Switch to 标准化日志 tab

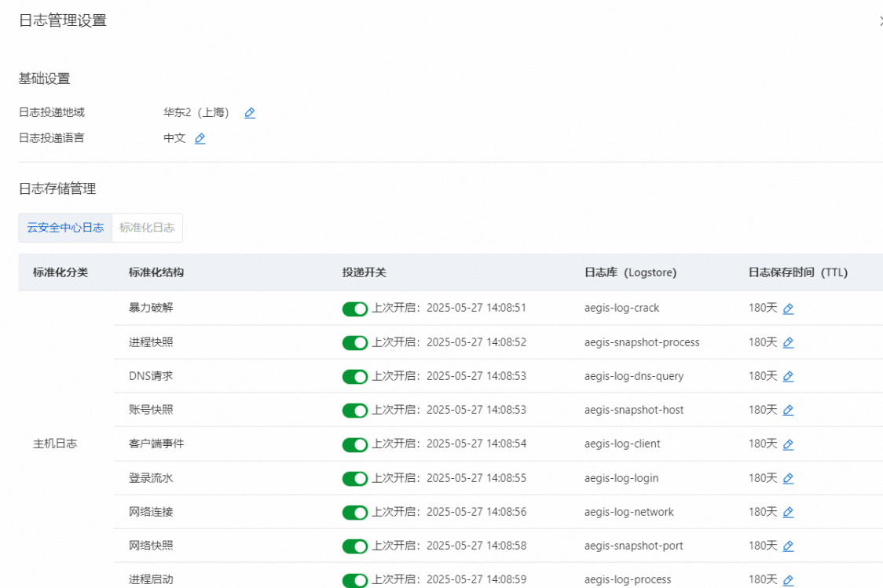[x=147, y=228]
